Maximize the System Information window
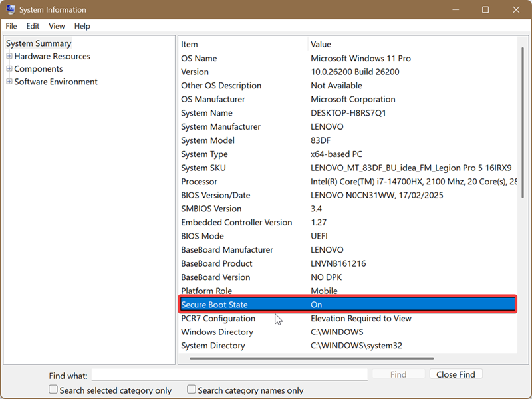 [485, 9]
